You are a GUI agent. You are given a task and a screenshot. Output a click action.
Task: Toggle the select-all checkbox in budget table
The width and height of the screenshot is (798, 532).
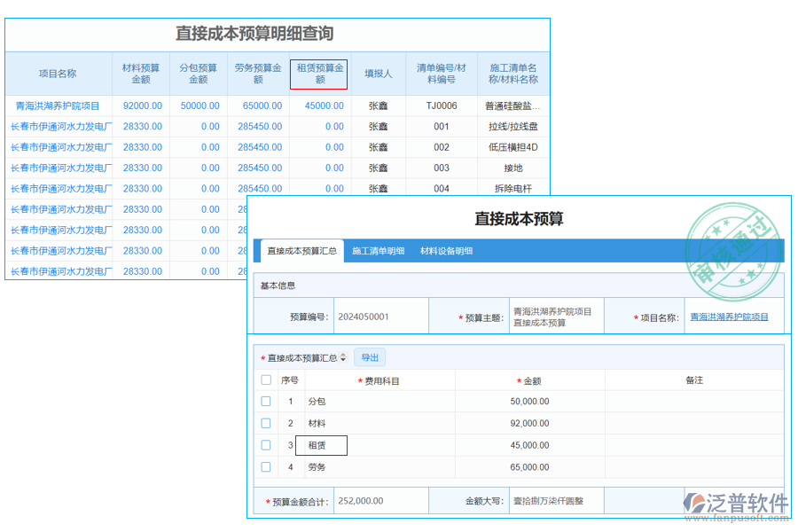pos(266,379)
